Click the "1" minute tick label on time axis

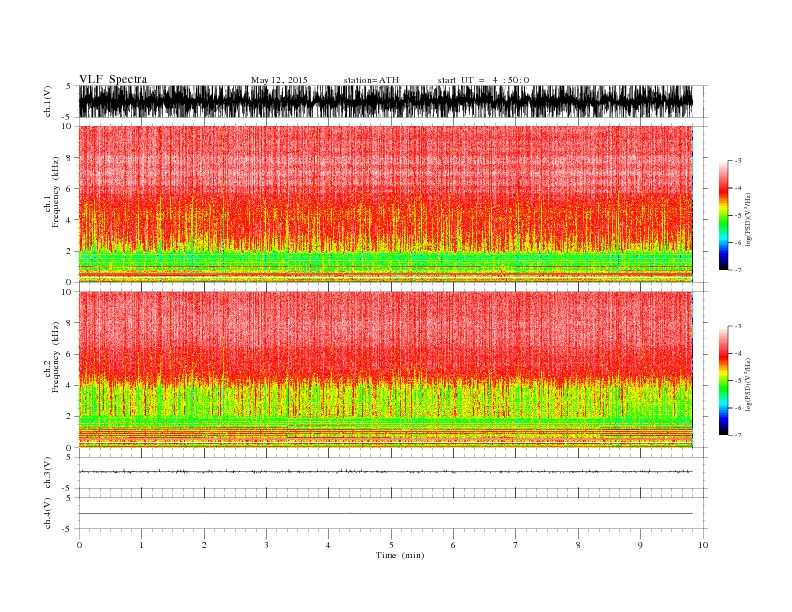click(141, 545)
